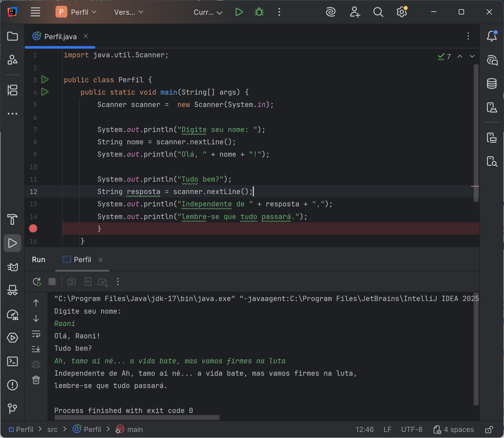The height and width of the screenshot is (438, 504).
Task: Open the Current File run configuration dropdown
Action: [208, 12]
